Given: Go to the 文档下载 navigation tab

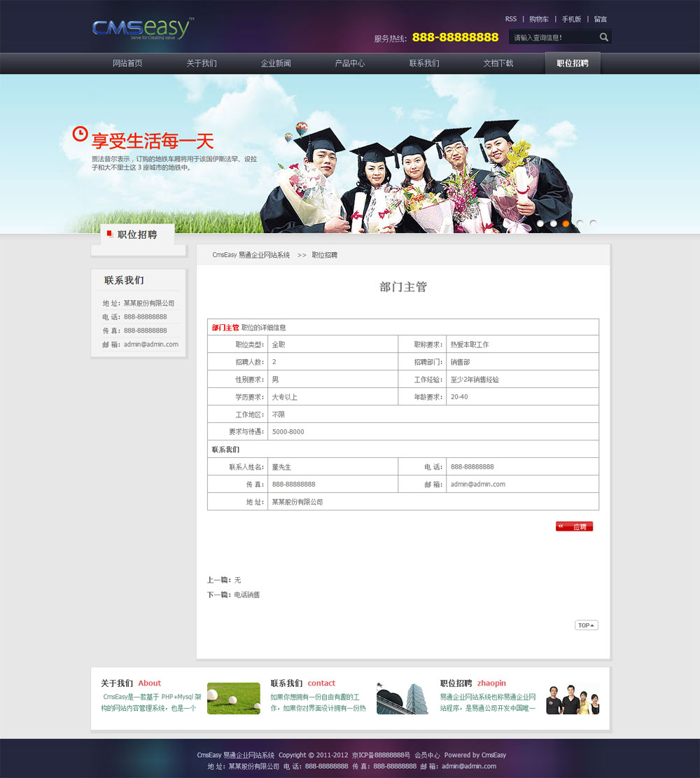Looking at the screenshot, I should (498, 63).
